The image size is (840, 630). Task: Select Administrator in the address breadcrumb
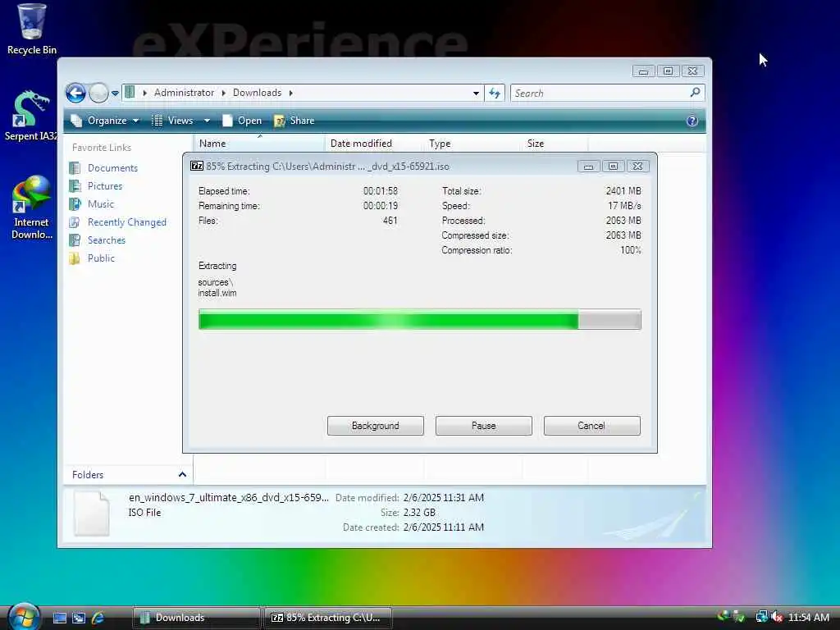coord(184,93)
